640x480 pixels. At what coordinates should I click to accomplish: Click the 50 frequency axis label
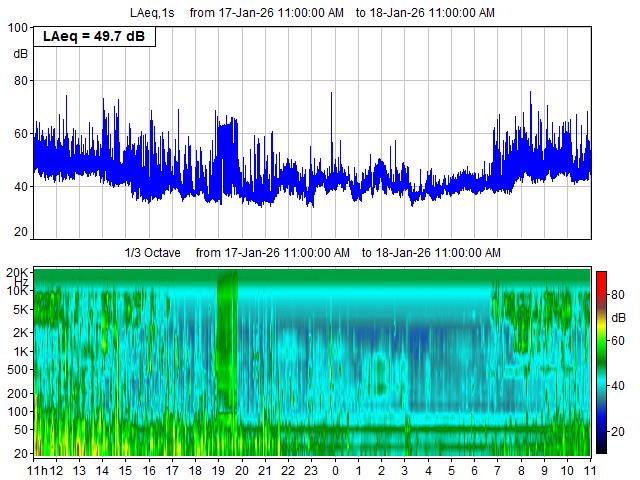click(x=21, y=431)
